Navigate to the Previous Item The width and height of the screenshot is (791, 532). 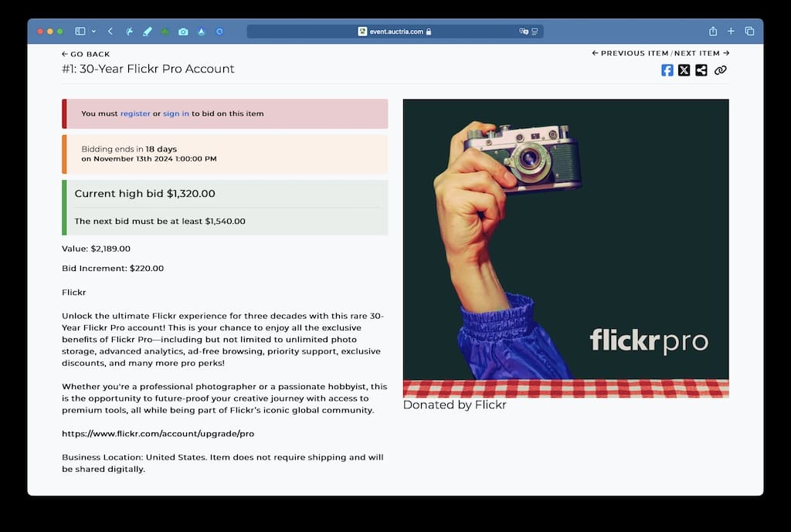(x=630, y=53)
